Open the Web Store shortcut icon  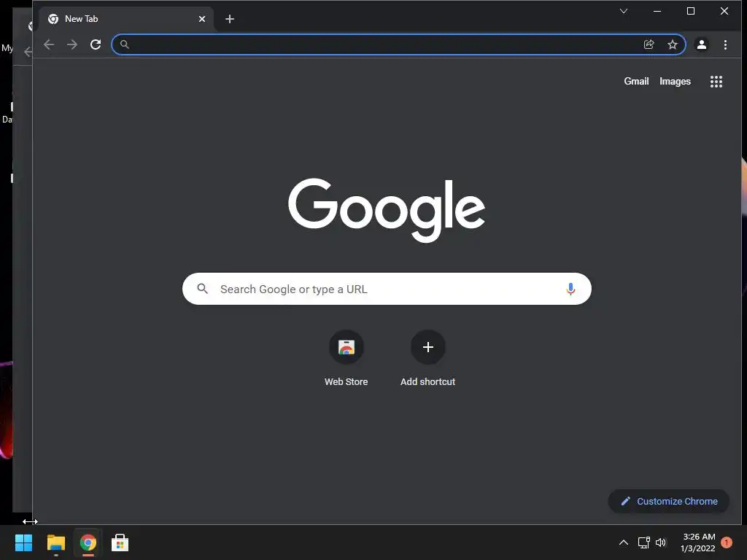347,347
